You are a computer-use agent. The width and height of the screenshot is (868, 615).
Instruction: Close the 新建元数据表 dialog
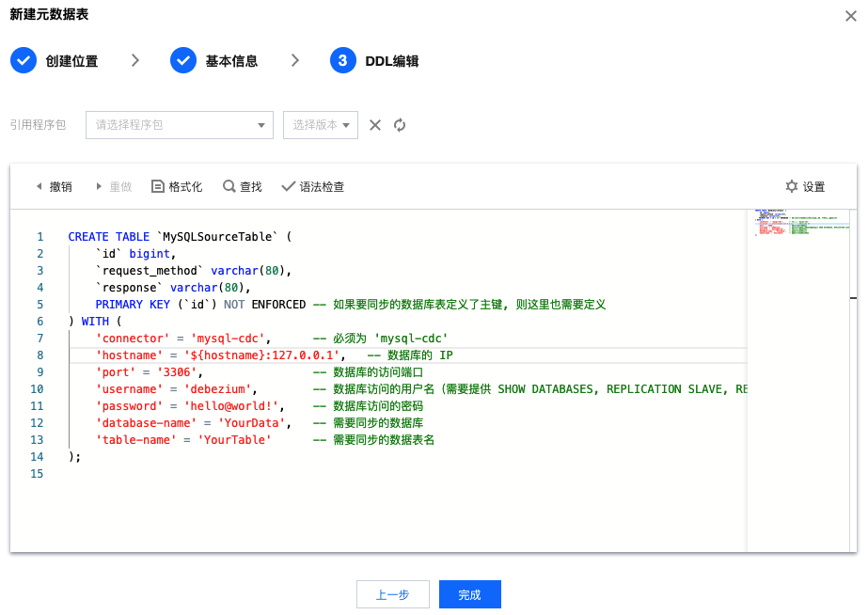pyautogui.click(x=851, y=16)
